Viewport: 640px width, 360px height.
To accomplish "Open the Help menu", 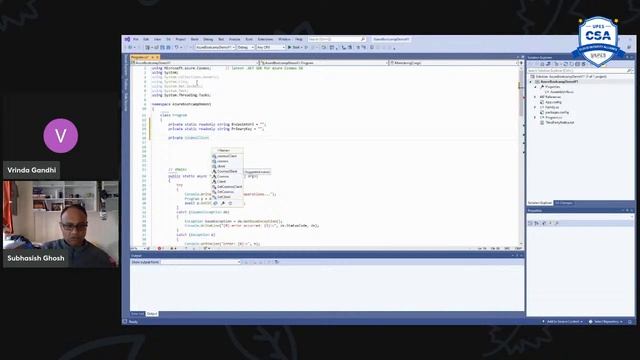I will coord(299,39).
